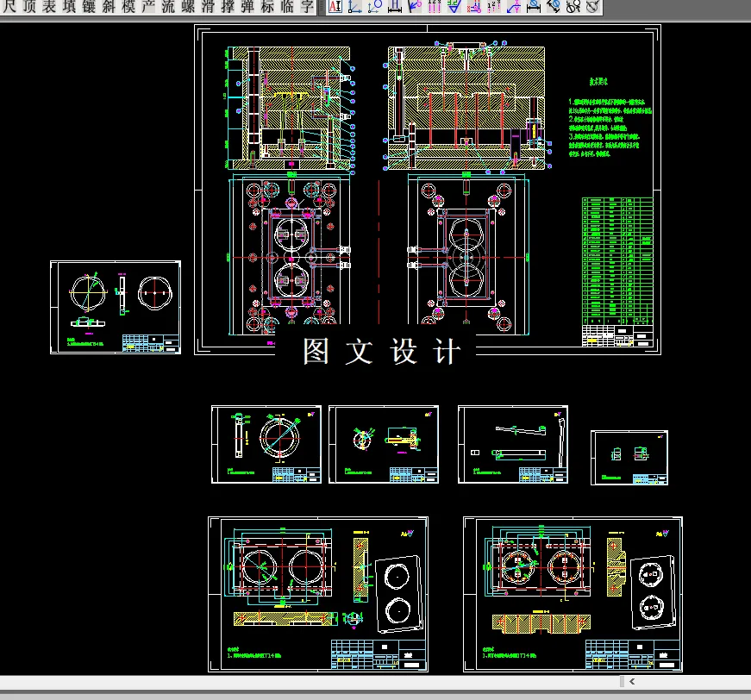The height and width of the screenshot is (700, 751).
Task: Click the axis with circle icon
Action: pos(375,6)
